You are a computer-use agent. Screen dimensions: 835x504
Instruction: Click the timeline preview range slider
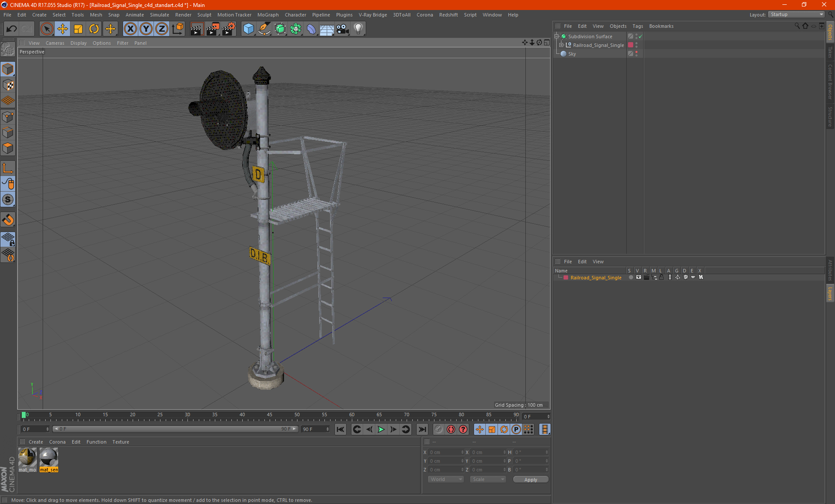[x=175, y=429]
